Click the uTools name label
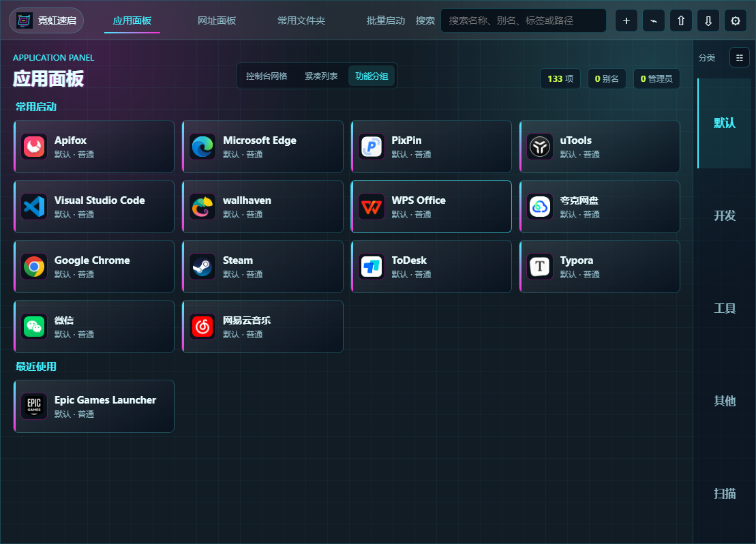The height and width of the screenshot is (544, 756). coord(575,140)
